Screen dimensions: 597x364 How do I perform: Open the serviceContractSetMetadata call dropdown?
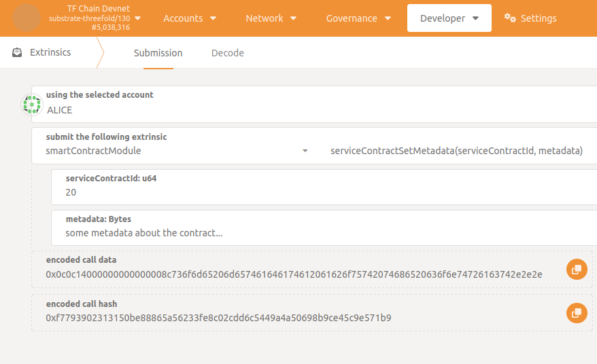click(457, 151)
